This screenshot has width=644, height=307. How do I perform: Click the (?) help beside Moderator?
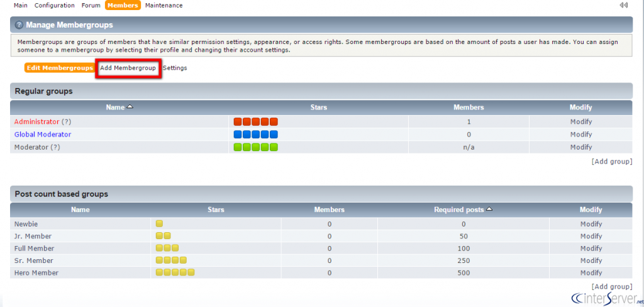(55, 147)
